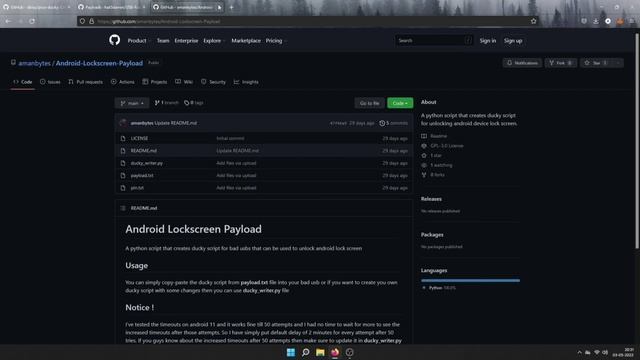Go to Marketplace
Screen dimensions: 640x360
[246, 41]
